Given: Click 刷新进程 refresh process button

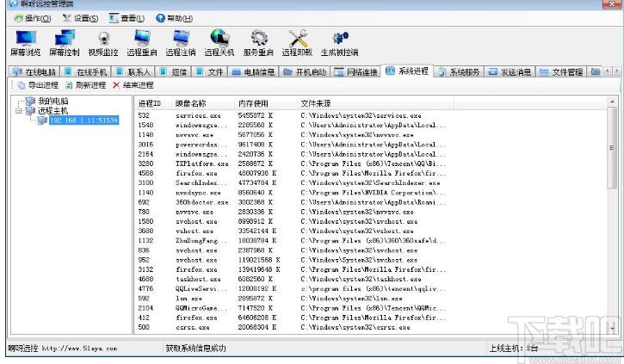Looking at the screenshot, I should pyautogui.click(x=86, y=85).
